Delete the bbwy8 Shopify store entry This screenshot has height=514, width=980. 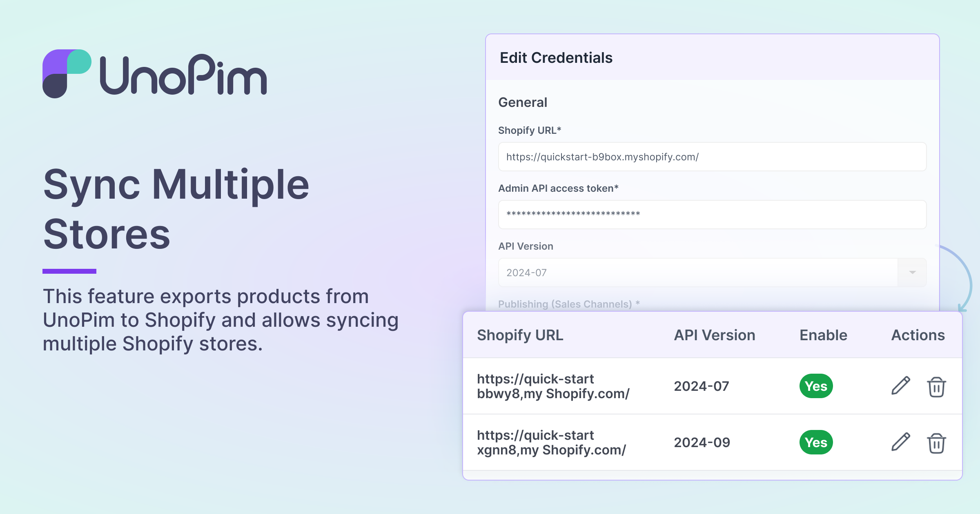click(x=936, y=386)
